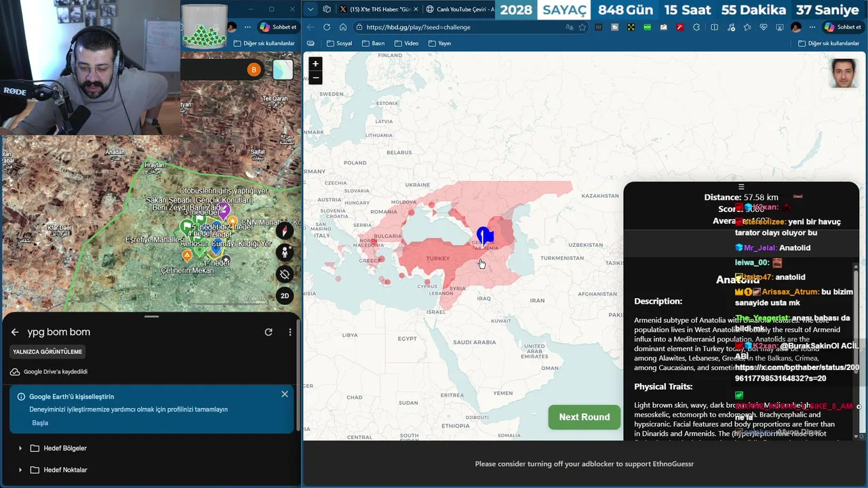
Task: Open ypg bom bom project options menu
Action: click(290, 332)
